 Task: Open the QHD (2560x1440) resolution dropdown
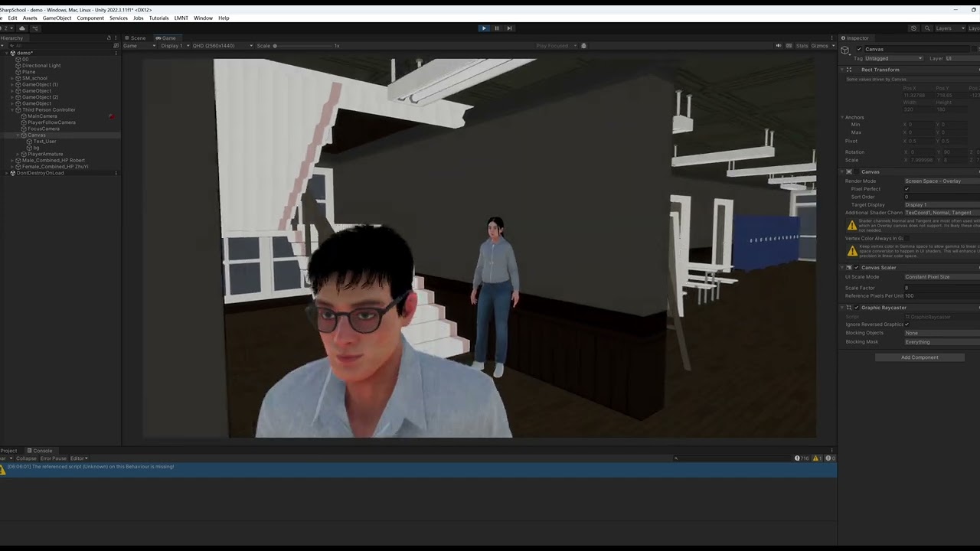(222, 46)
